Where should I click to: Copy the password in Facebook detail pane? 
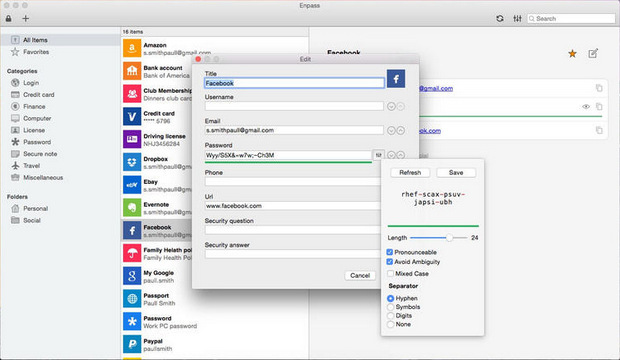click(x=599, y=106)
